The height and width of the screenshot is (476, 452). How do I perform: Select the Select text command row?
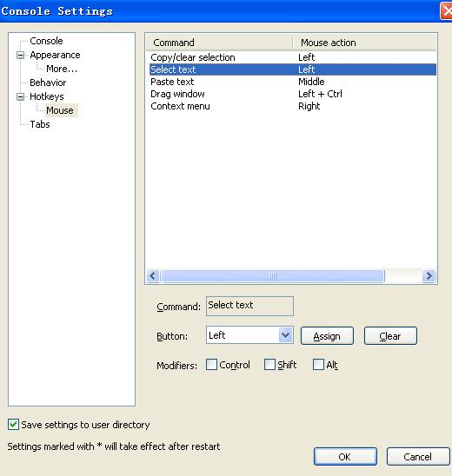coord(293,69)
